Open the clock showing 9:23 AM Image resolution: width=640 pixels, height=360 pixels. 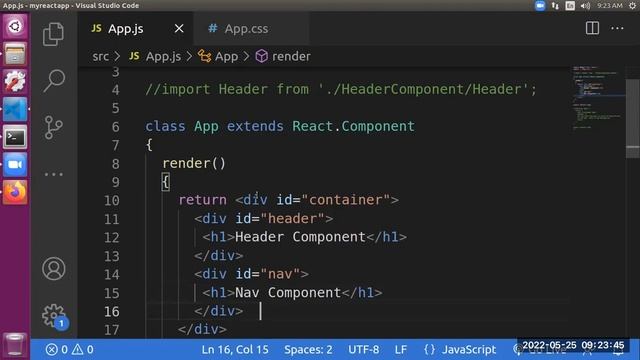click(x=610, y=5)
